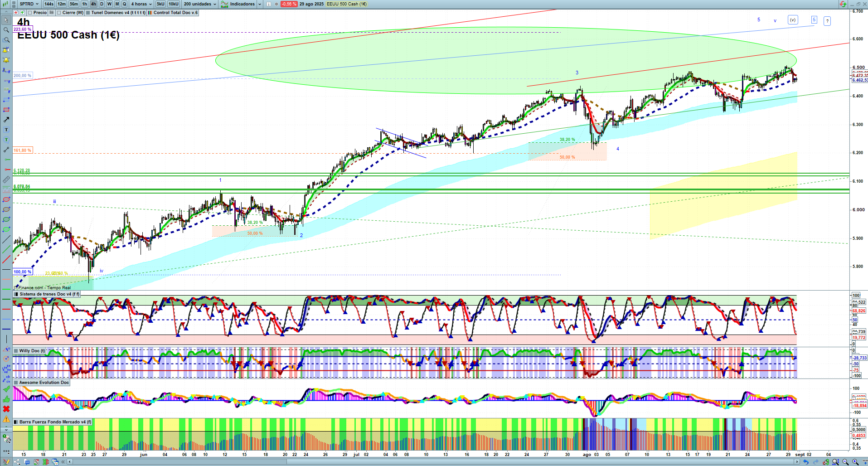Image resolution: width=868 pixels, height=466 pixels.
Task: Select the red horizontal line tool
Action: [x=6, y=309]
